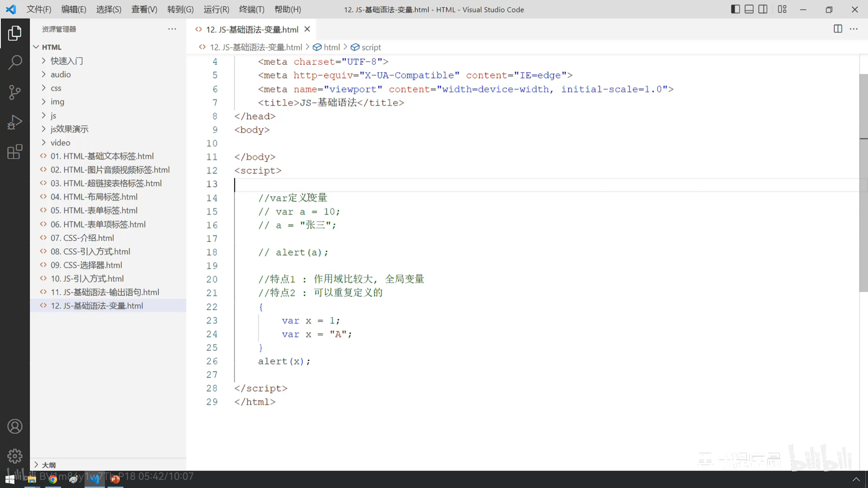This screenshot has width=868, height=488.
Task: Open the Explorer view in the activity bar
Action: click(x=15, y=33)
